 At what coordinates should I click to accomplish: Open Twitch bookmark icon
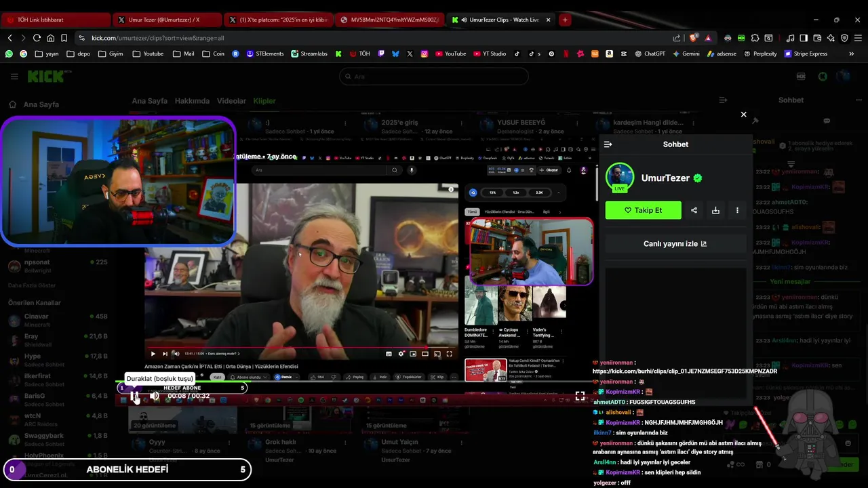click(381, 54)
